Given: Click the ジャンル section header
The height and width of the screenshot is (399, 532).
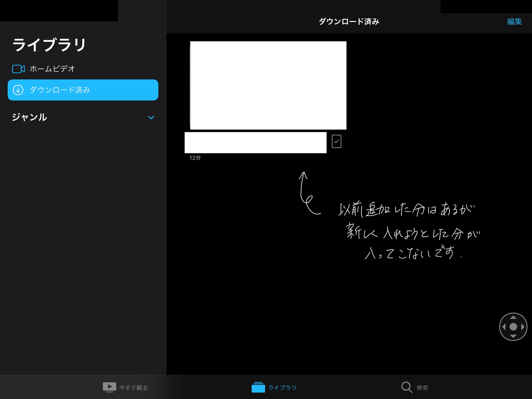Looking at the screenshot, I should tap(30, 117).
